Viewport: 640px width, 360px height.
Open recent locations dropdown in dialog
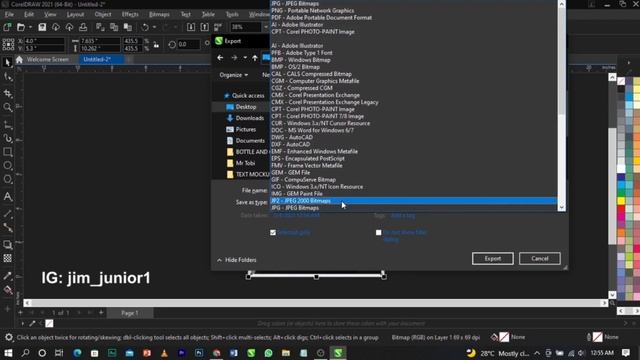[x=245, y=58]
